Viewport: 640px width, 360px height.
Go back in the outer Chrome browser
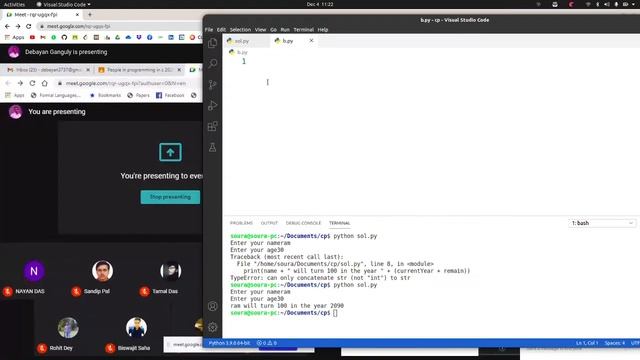point(7,26)
